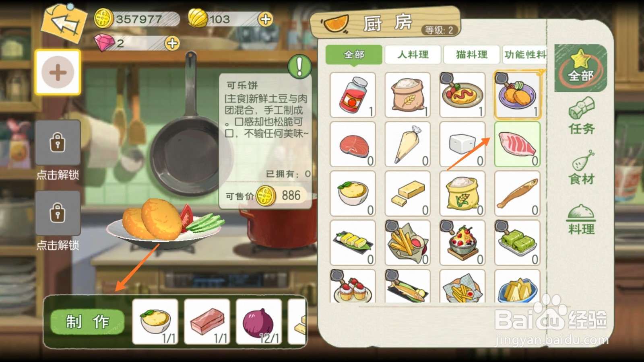Select the salmon steak ingredient
The image size is (644, 362).
353,144
